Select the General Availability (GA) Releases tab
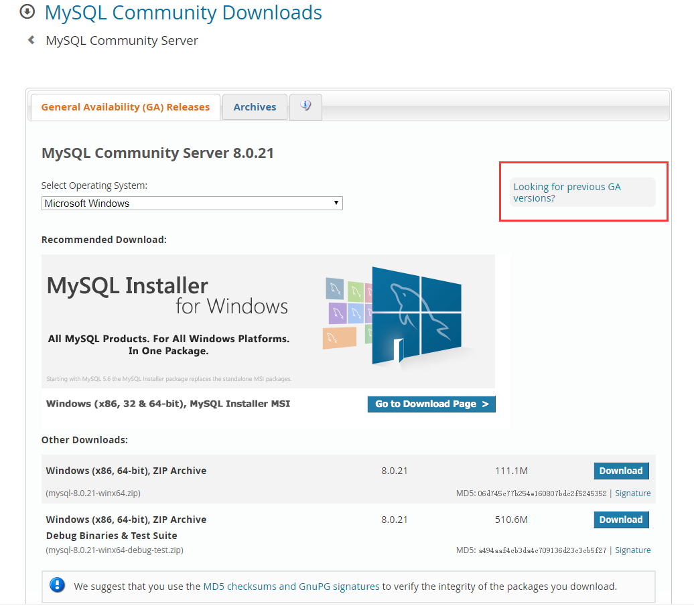This screenshot has height=616, width=694. coord(125,106)
